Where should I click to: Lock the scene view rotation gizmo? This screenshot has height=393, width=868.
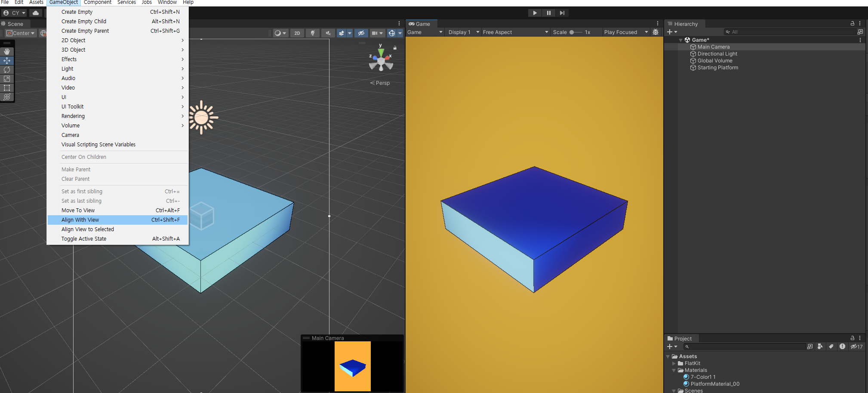[x=395, y=48]
